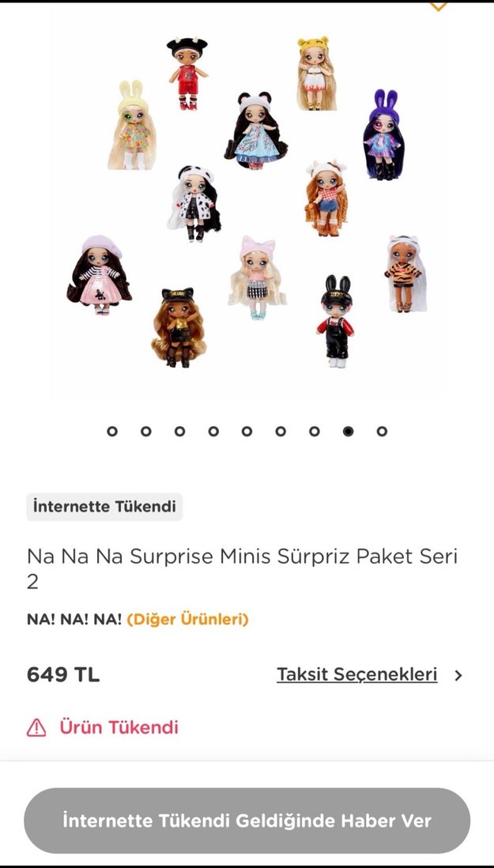Viewport: 494px width, 868px height.
Task: Show the seventh carousel image dot
Action: (315, 431)
